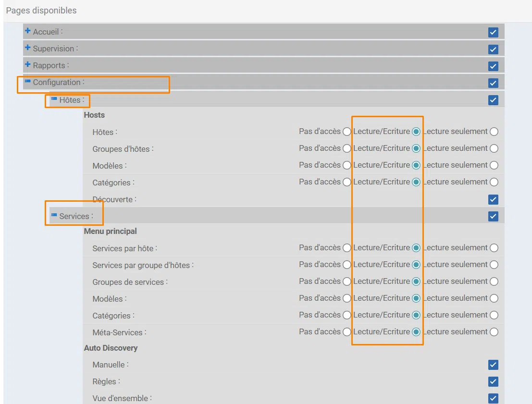Disable the Configuration checkbox
The height and width of the screenshot is (404, 532).
click(493, 83)
